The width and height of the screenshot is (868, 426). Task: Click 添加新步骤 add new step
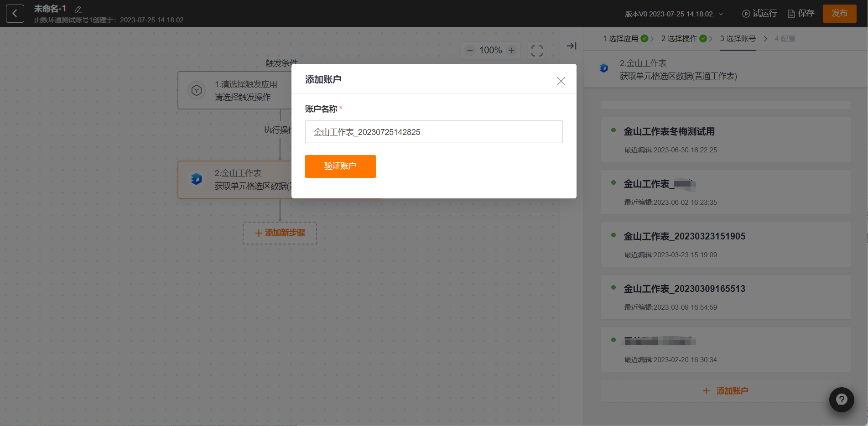(280, 233)
